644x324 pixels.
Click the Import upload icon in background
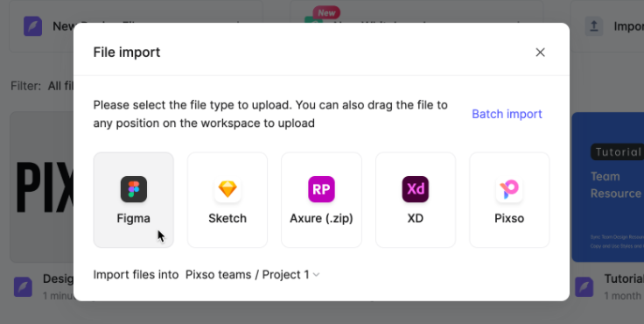(x=594, y=26)
